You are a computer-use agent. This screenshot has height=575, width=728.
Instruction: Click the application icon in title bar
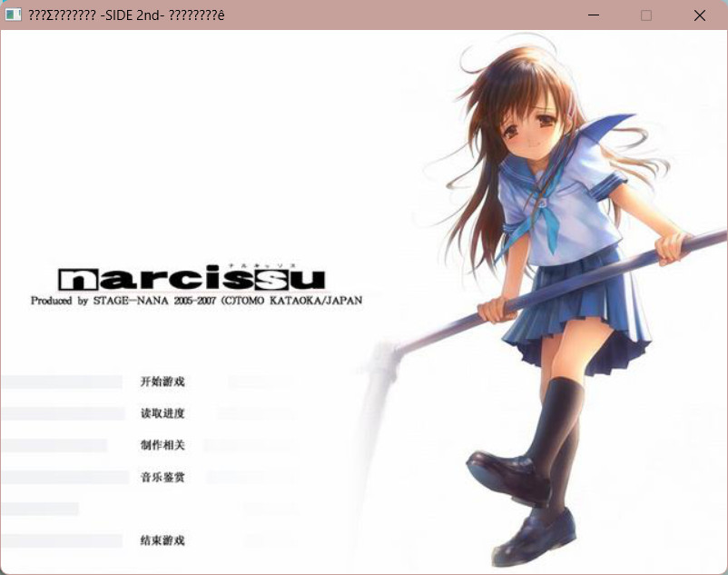pyautogui.click(x=14, y=15)
